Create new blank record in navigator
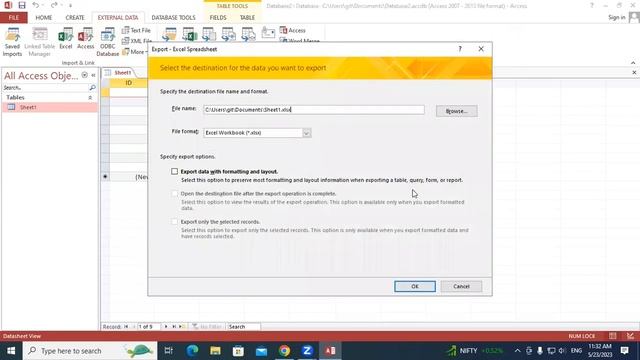 tap(182, 327)
